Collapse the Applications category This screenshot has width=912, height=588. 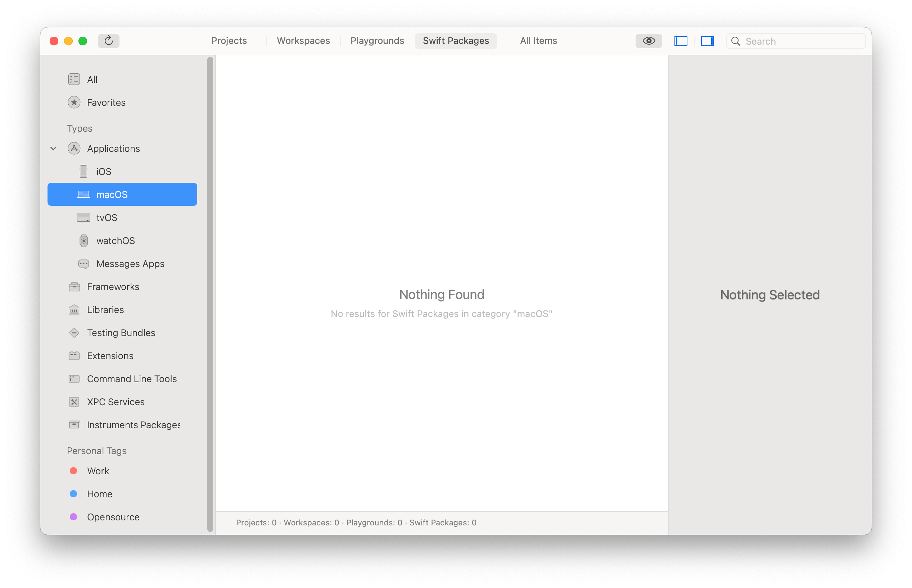(53, 149)
